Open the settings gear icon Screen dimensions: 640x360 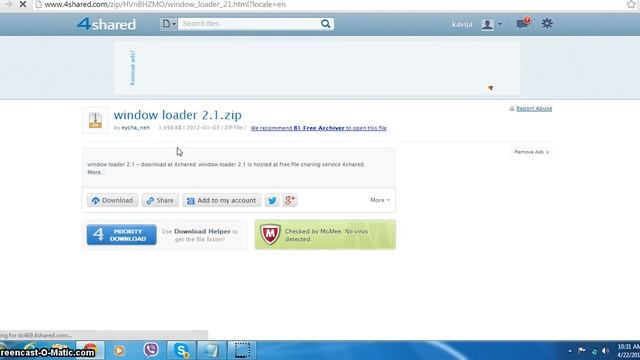547,23
